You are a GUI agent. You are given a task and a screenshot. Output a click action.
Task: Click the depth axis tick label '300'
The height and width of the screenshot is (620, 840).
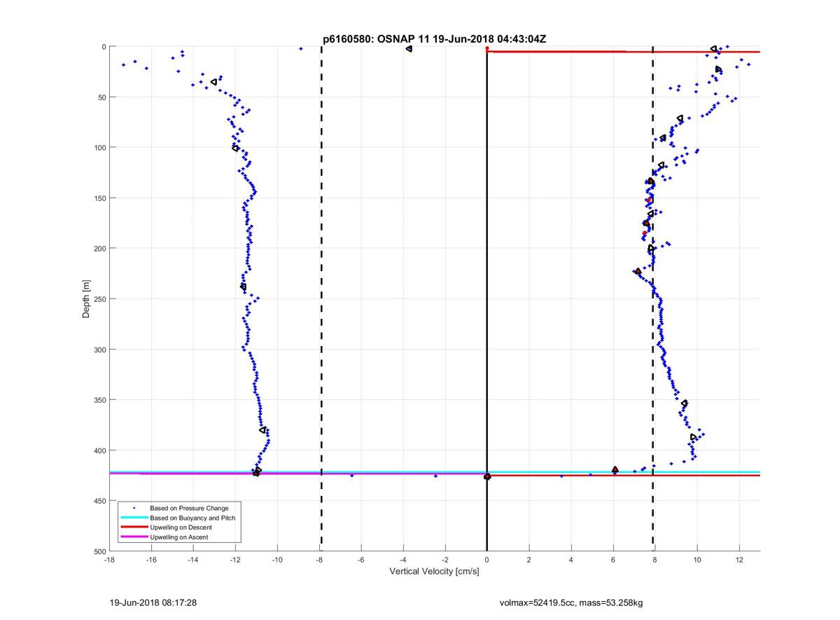coord(99,350)
